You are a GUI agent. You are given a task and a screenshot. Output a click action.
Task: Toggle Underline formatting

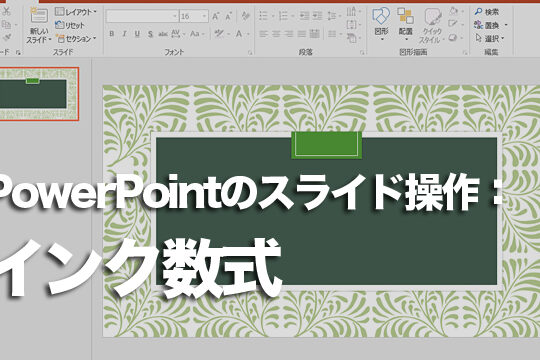137,34
